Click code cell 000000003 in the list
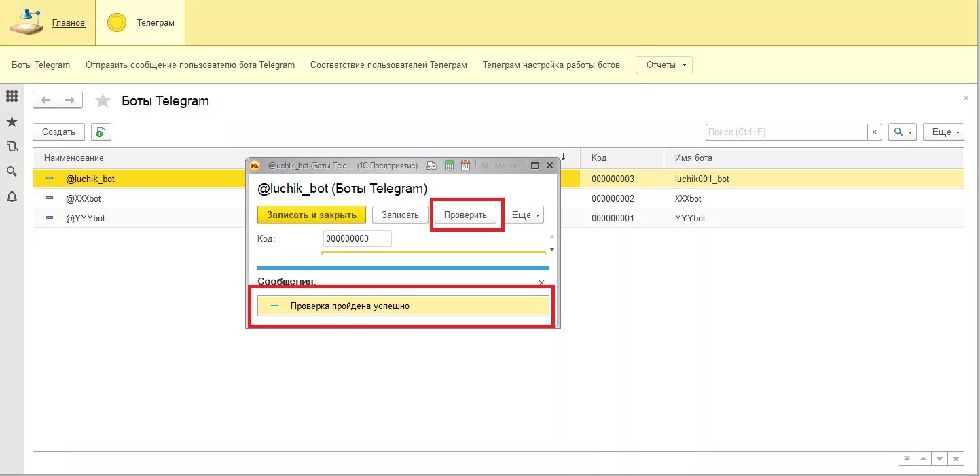Image resolution: width=980 pixels, height=476 pixels. coord(613,179)
